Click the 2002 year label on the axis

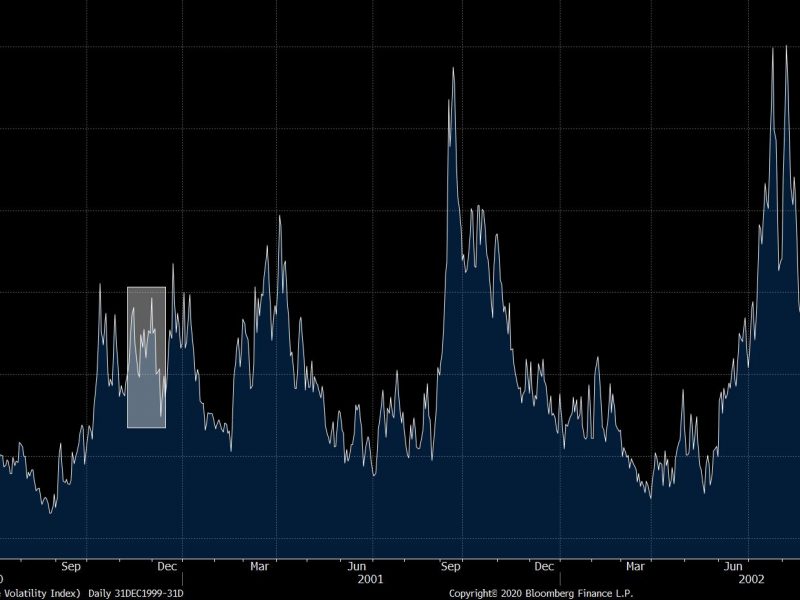pyautogui.click(x=752, y=579)
